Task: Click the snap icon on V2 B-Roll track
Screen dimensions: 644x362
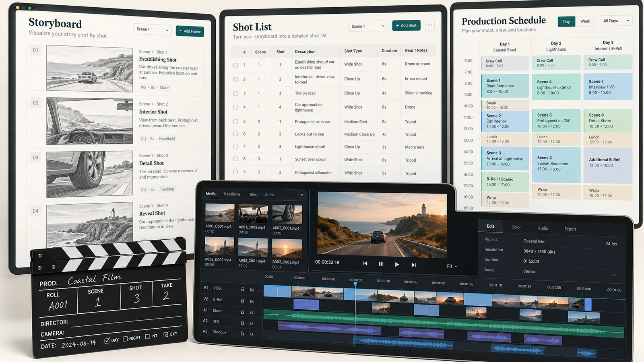Action: tap(252, 301)
